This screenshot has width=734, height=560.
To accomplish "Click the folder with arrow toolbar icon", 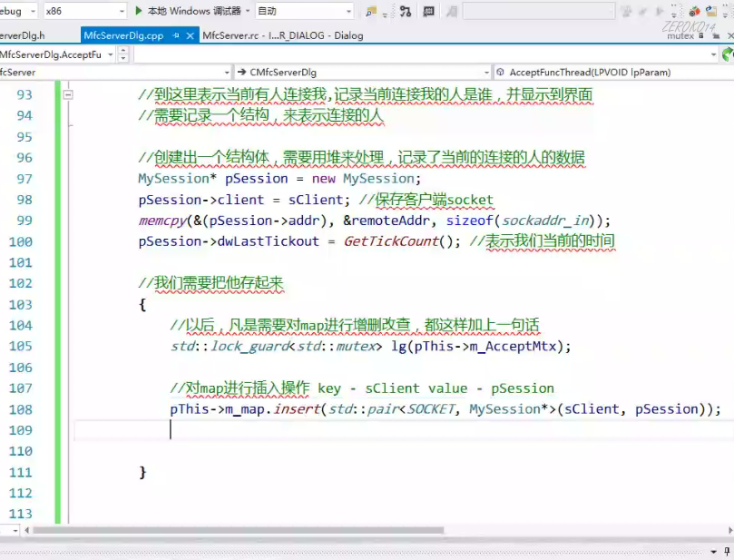I will pyautogui.click(x=711, y=11).
